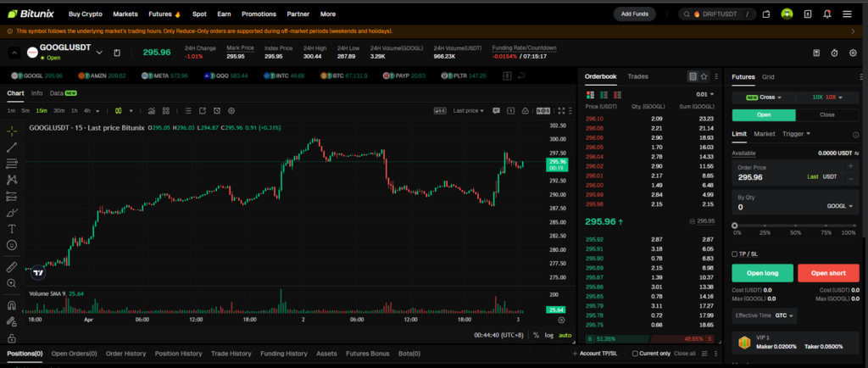Select the trend line drawing tool
Screen dimensions: 868x368
12,148
